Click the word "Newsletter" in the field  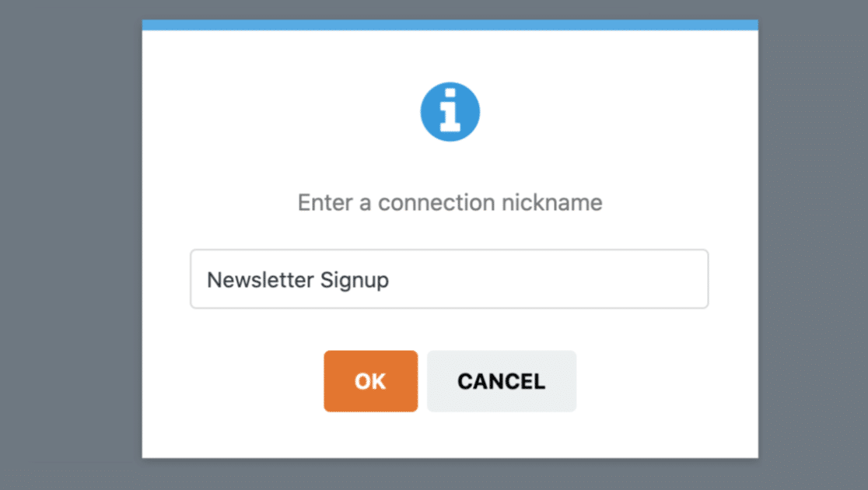[250, 280]
